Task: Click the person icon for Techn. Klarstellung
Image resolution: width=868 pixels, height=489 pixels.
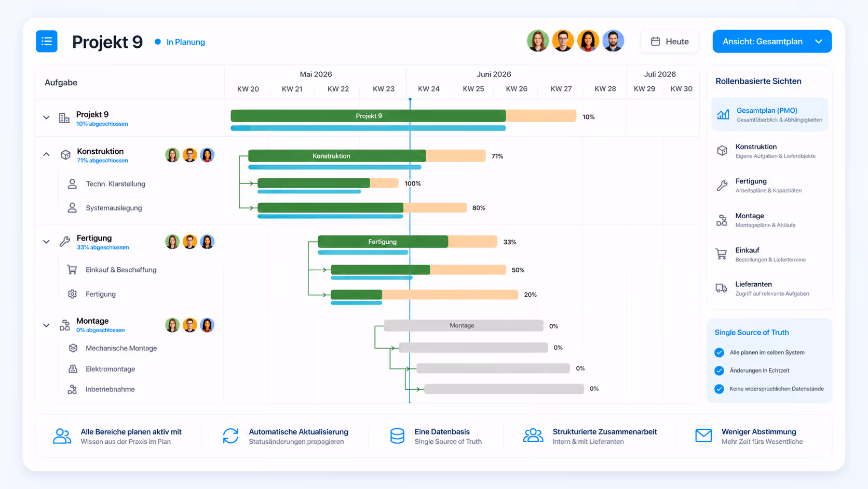Action: pyautogui.click(x=72, y=184)
